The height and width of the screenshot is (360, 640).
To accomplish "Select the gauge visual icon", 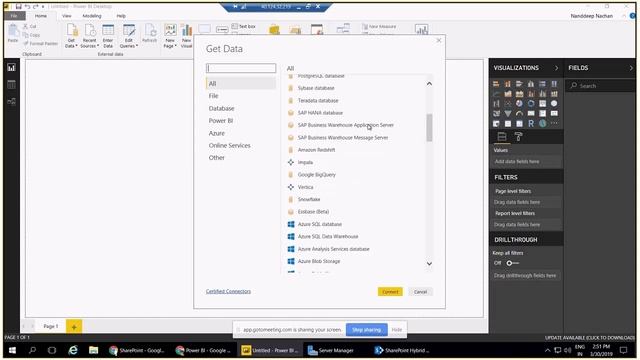I will (x=519, y=113).
